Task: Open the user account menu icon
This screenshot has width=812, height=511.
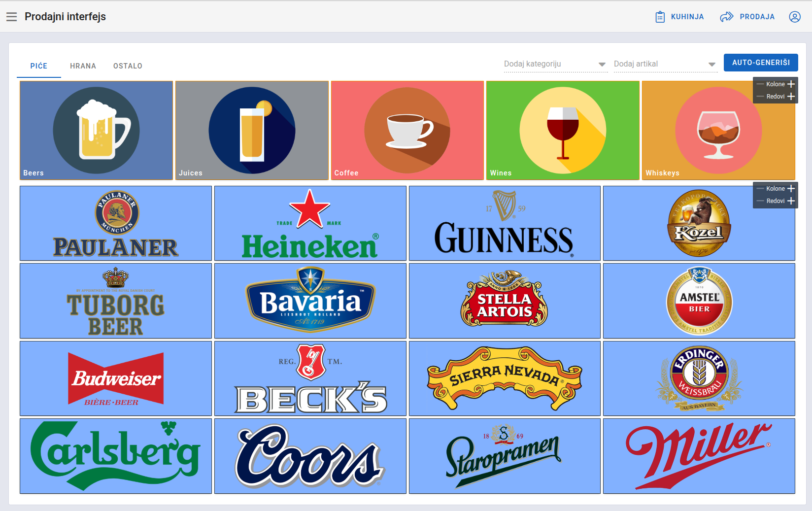Action: click(x=795, y=17)
